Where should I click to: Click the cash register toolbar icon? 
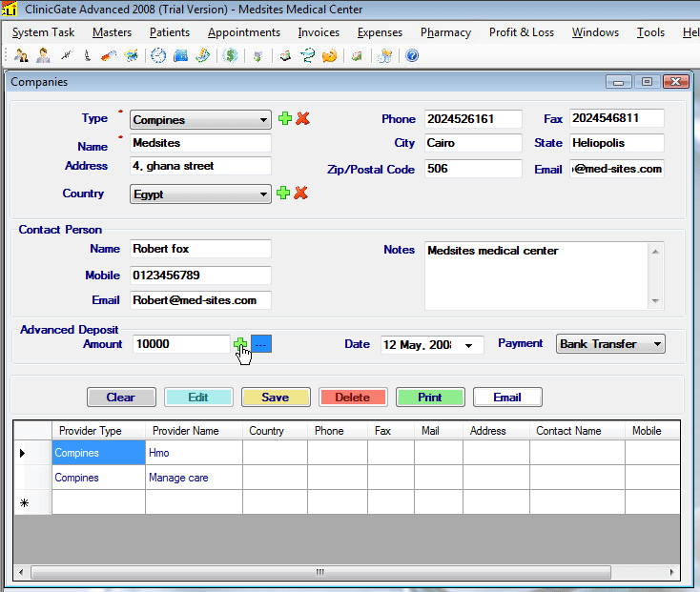coord(285,56)
